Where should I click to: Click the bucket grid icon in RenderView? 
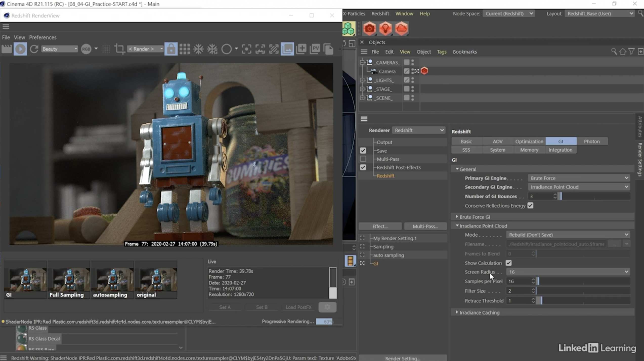pos(185,49)
